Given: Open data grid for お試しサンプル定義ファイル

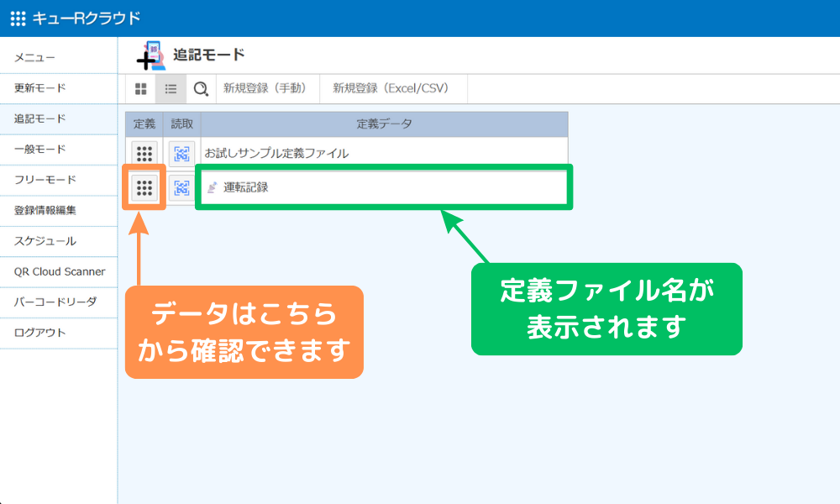Looking at the screenshot, I should pyautogui.click(x=144, y=154).
